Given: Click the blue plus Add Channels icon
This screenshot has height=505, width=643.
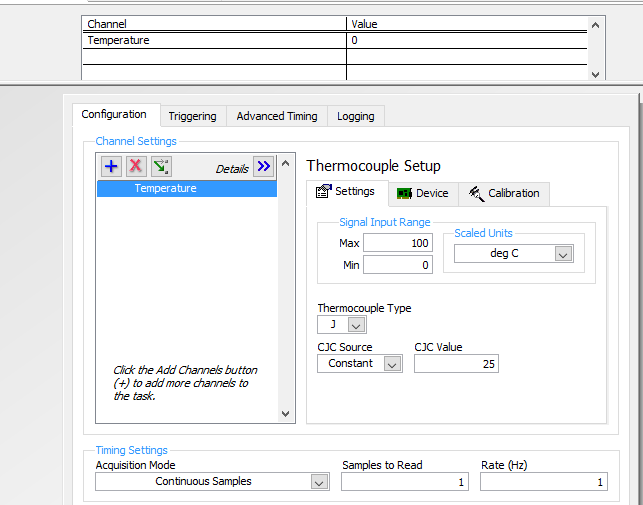Looking at the screenshot, I should pyautogui.click(x=111, y=167).
